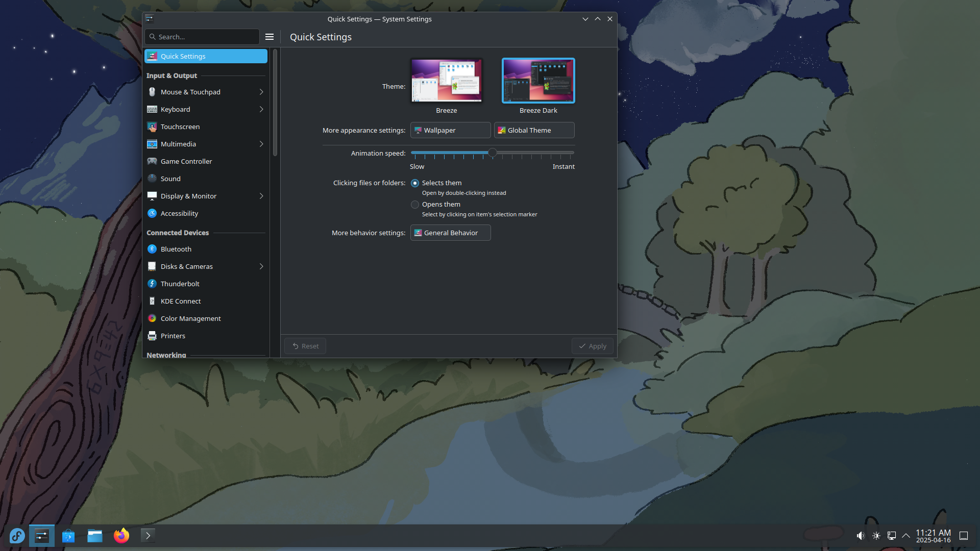Click the Touchscreen icon in sidebar
Image resolution: width=980 pixels, height=551 pixels.
pos(152,127)
